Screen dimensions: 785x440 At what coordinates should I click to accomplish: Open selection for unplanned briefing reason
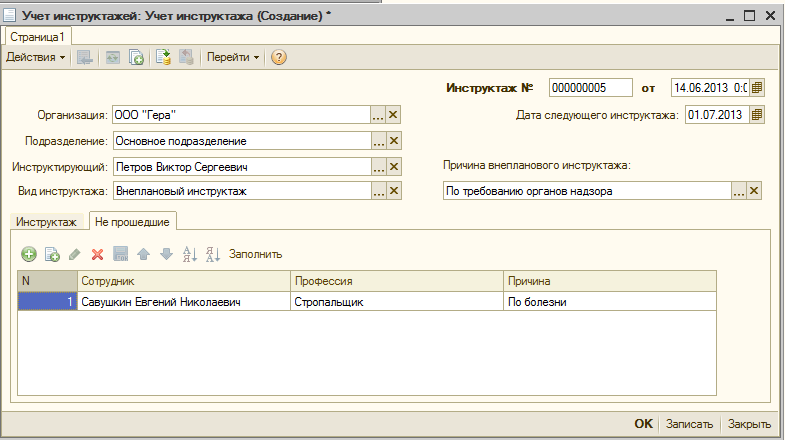click(x=739, y=191)
